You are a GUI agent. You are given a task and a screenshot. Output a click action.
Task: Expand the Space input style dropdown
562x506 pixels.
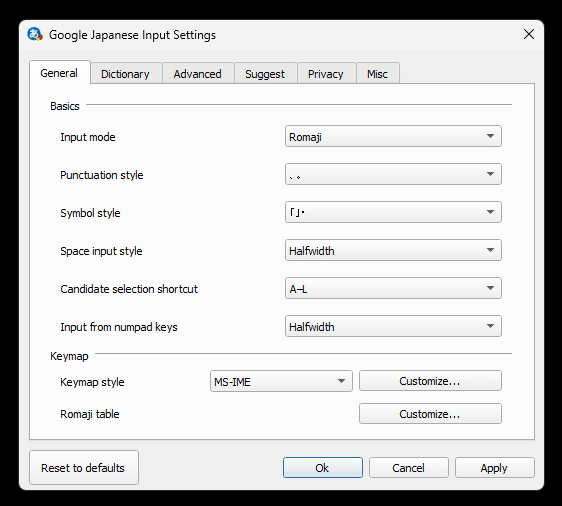(x=393, y=250)
